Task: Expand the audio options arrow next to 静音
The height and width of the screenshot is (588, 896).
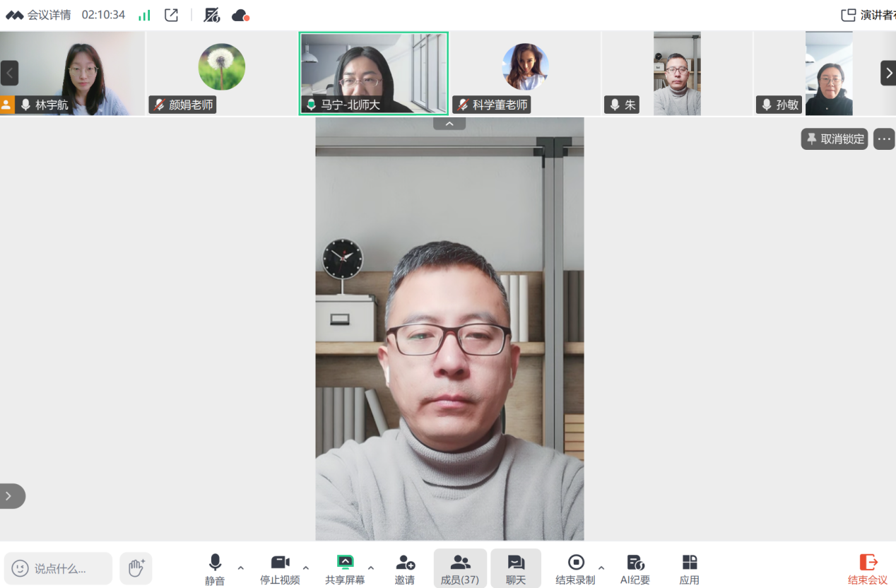Action: click(x=241, y=568)
